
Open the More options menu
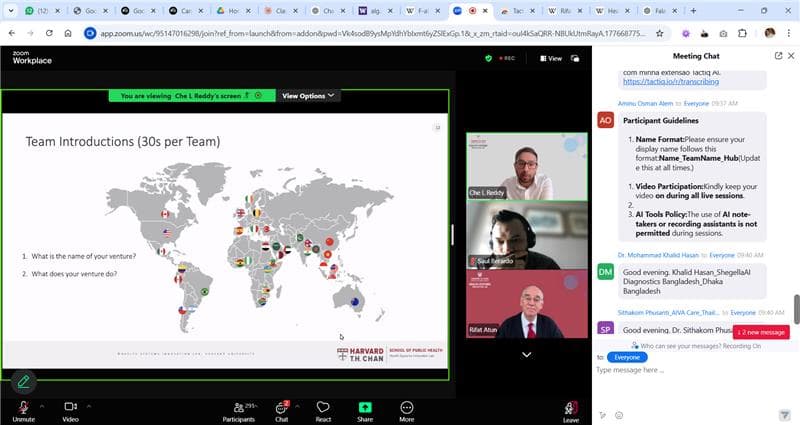click(x=407, y=411)
